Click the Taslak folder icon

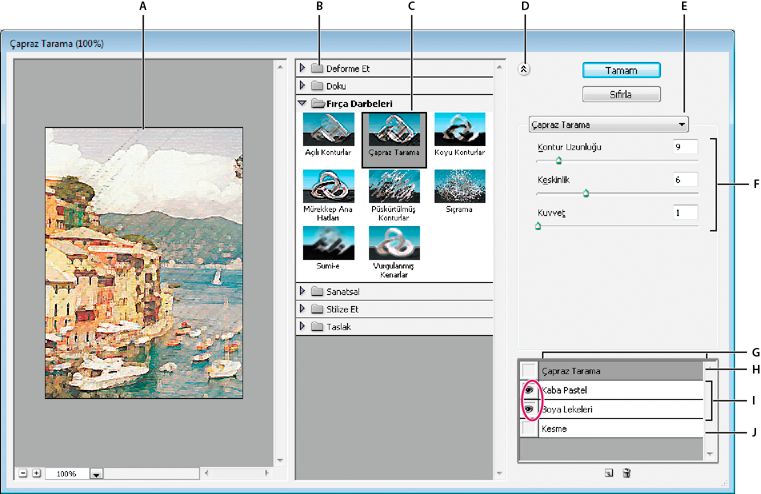pos(317,327)
